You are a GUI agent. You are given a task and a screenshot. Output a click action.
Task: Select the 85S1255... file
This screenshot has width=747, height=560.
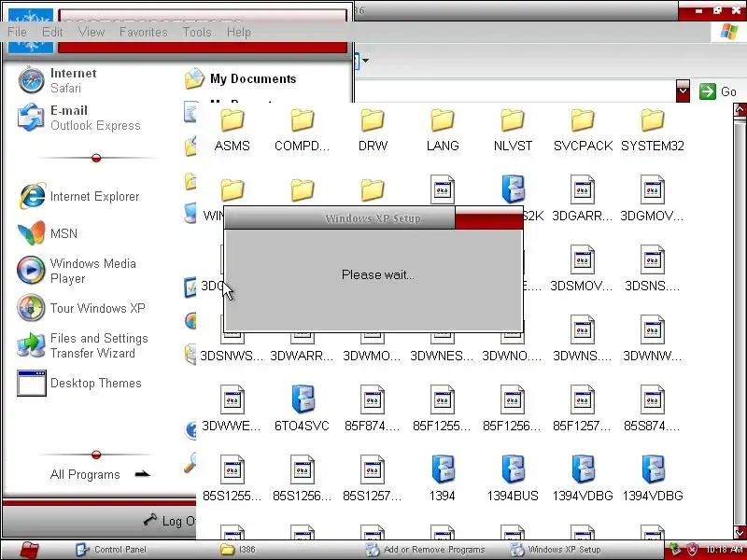pyautogui.click(x=232, y=479)
